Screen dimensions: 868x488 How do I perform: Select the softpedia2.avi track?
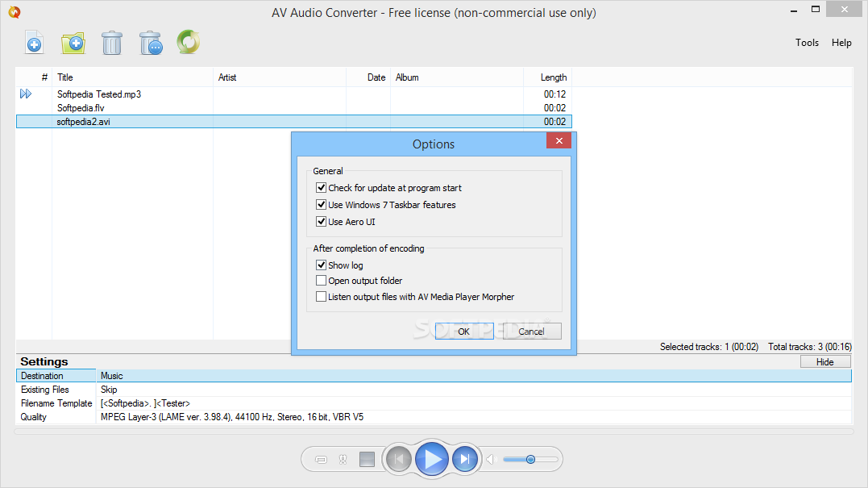coord(294,121)
